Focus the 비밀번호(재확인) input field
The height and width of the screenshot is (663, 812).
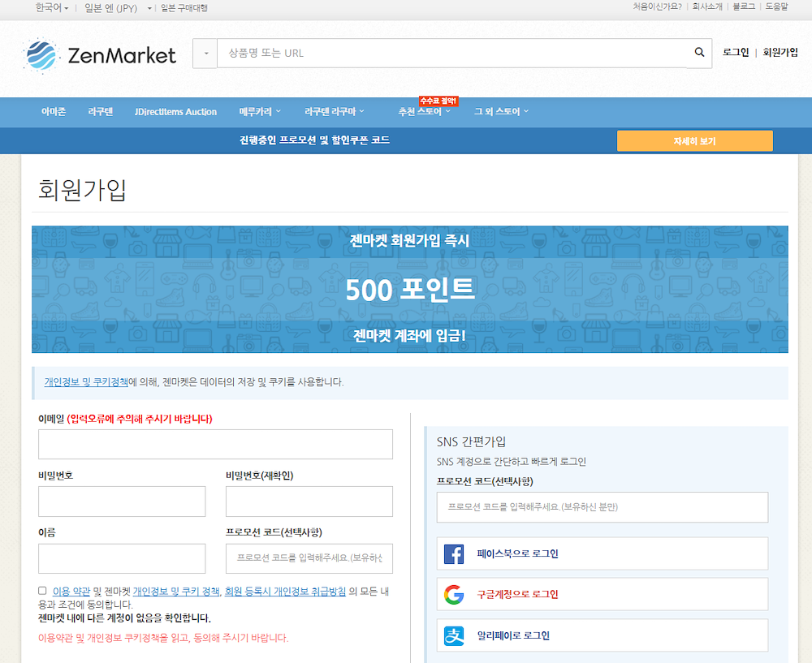[309, 501]
